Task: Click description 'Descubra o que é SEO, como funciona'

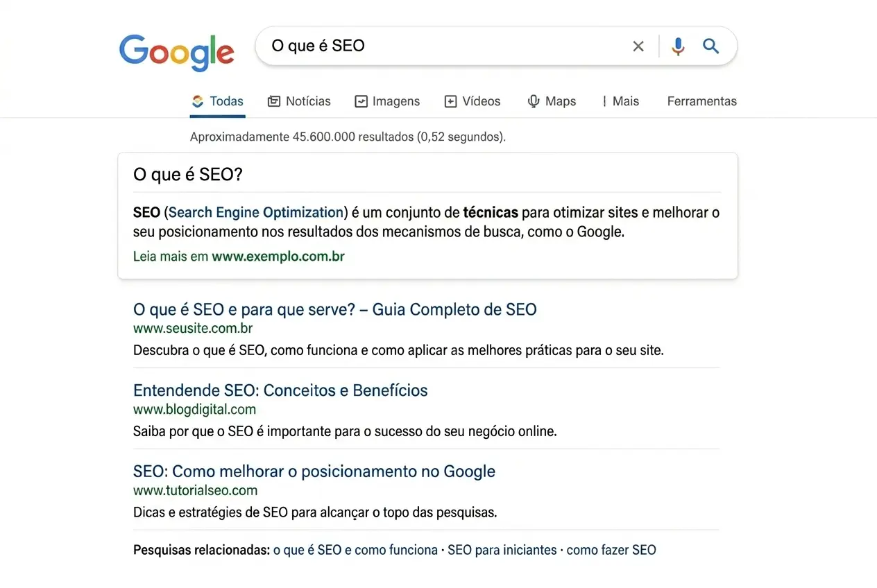Action: 398,351
